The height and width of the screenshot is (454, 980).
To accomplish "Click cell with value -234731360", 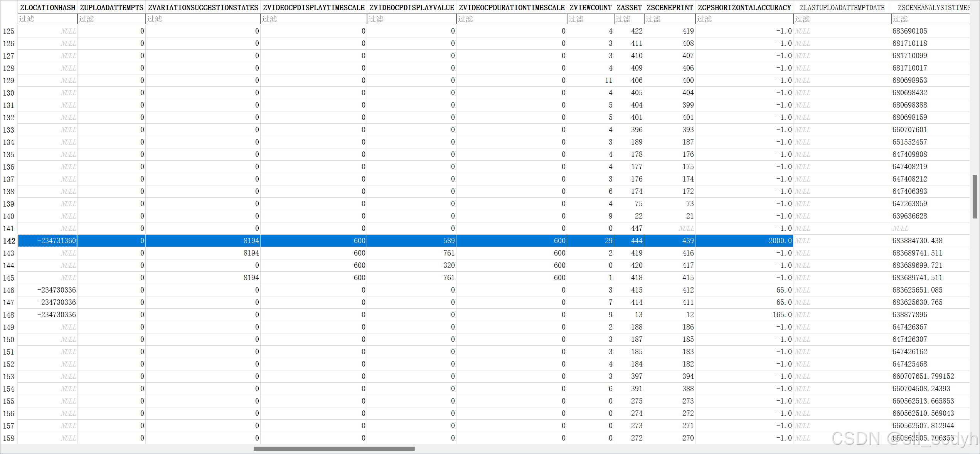I will 56,241.
